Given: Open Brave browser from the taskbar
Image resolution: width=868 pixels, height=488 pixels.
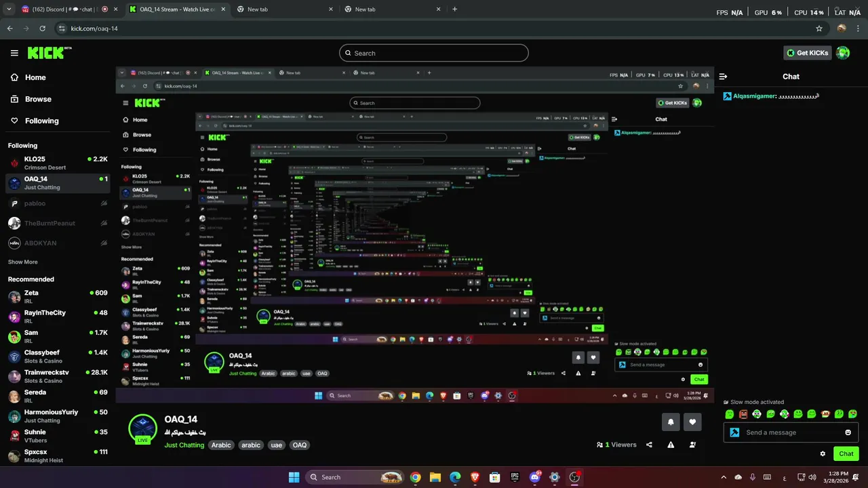Looking at the screenshot, I should 475,477.
